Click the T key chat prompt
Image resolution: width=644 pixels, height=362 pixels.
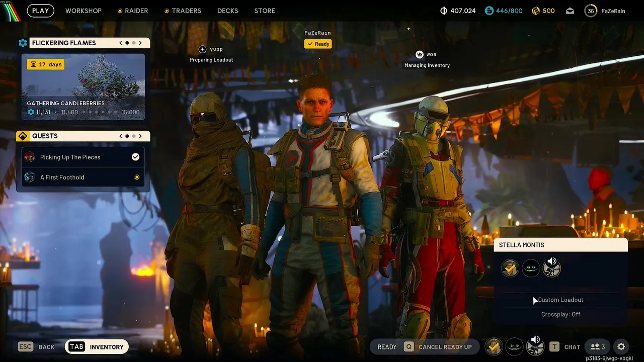click(x=554, y=347)
